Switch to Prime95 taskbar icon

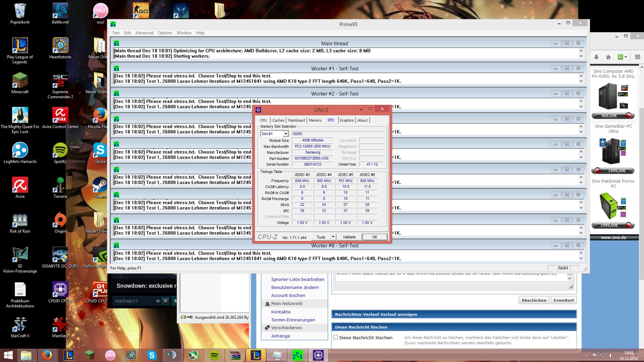pos(297,355)
